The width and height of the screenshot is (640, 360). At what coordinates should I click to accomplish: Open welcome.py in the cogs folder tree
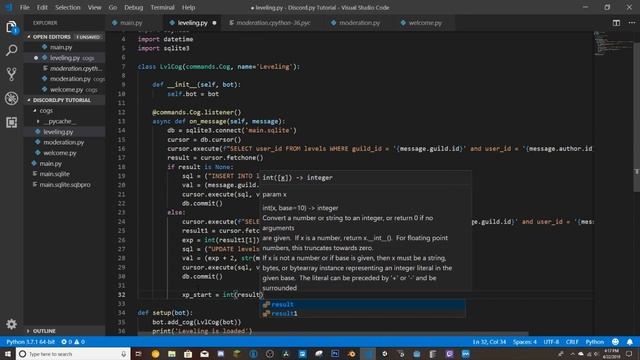click(64, 153)
